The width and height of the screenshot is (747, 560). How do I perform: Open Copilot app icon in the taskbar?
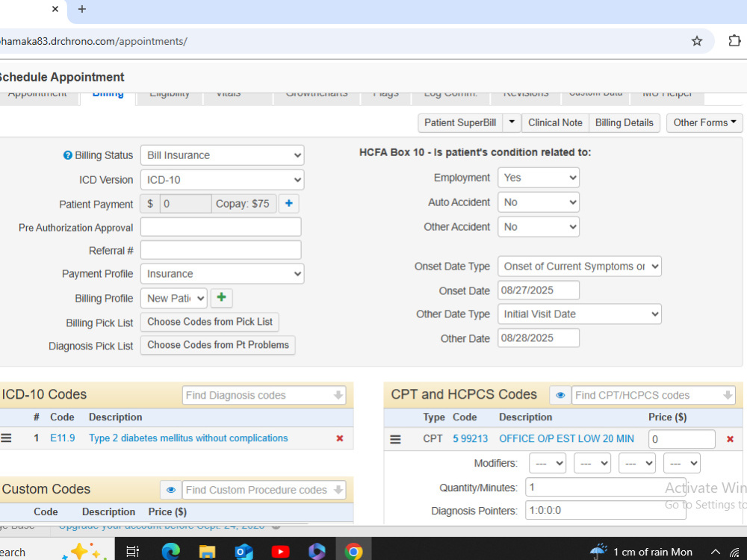[317, 552]
